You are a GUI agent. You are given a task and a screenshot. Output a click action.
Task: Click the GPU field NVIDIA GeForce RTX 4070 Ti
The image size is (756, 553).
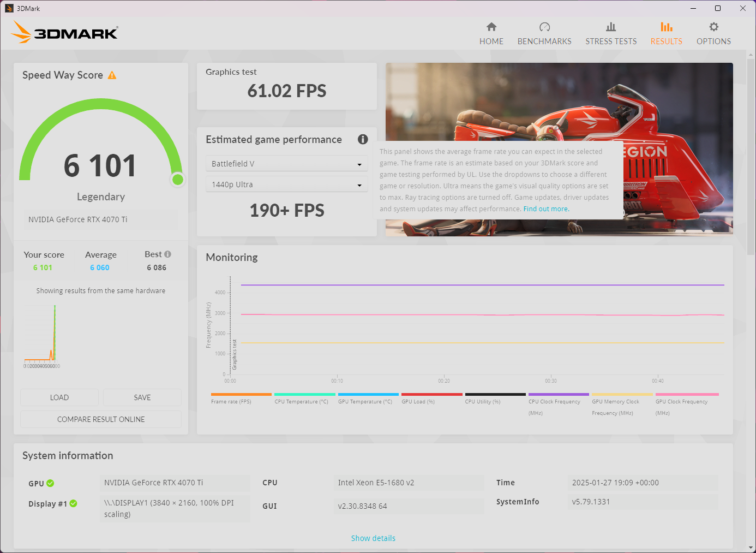pos(175,483)
